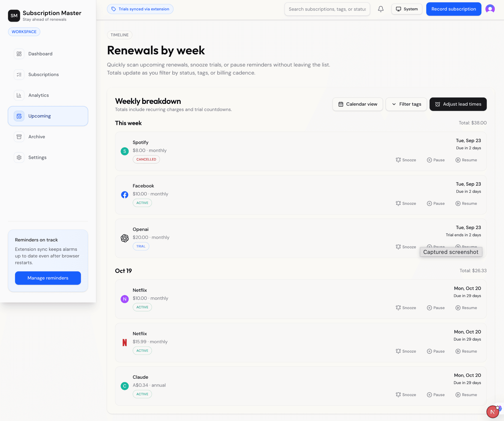Screen dimensions: 504x421
Task: Snooze the Claude annual renewal
Action: coord(406,395)
